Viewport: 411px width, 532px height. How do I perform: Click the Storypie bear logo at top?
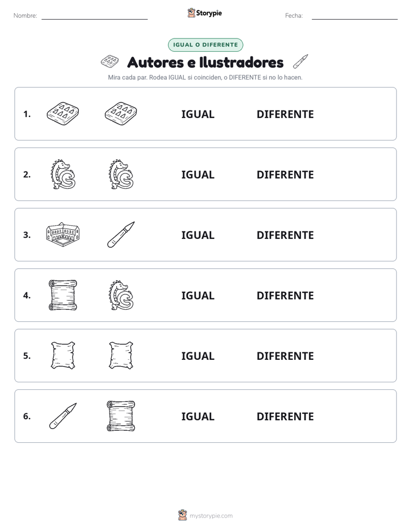click(x=191, y=13)
